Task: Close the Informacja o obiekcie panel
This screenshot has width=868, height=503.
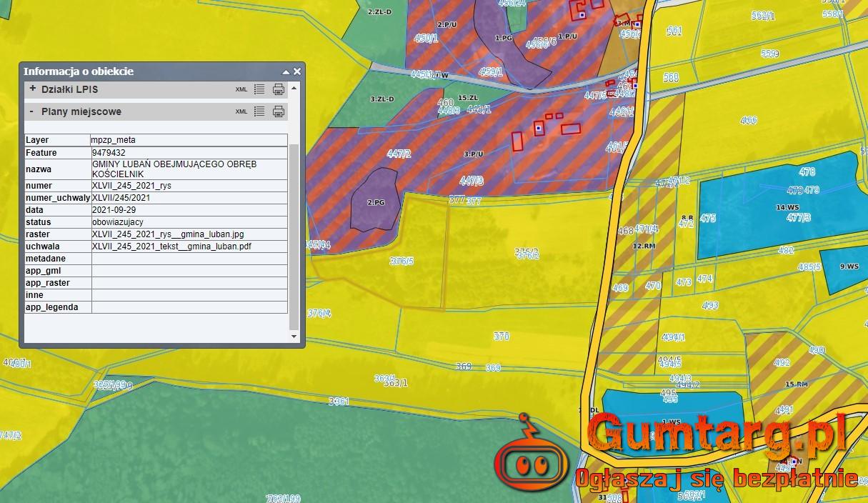Action: 297,72
